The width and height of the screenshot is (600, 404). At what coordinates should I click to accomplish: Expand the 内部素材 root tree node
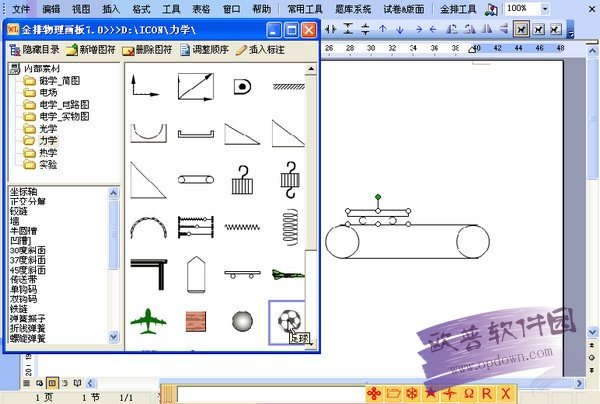[35, 69]
